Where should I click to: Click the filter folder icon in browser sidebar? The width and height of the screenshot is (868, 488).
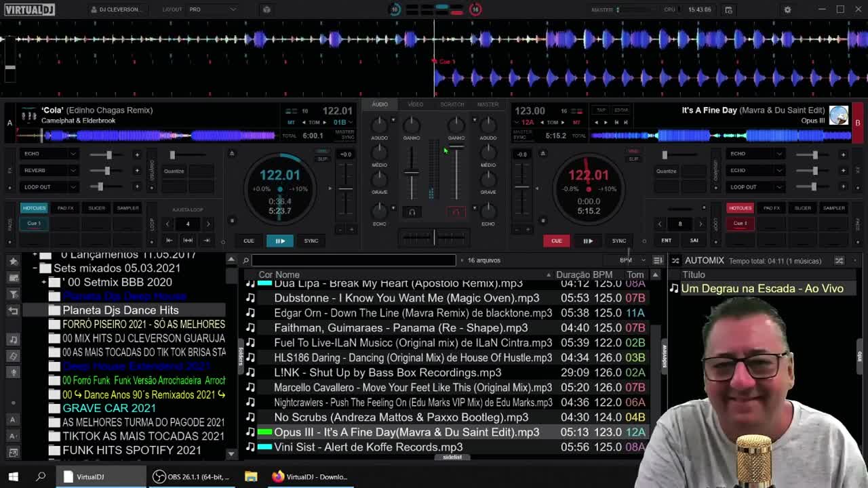(13, 293)
